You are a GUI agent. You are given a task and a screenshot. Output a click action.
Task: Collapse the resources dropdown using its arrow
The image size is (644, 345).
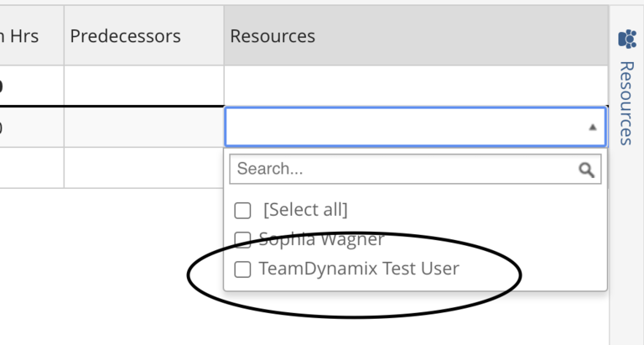[592, 128]
